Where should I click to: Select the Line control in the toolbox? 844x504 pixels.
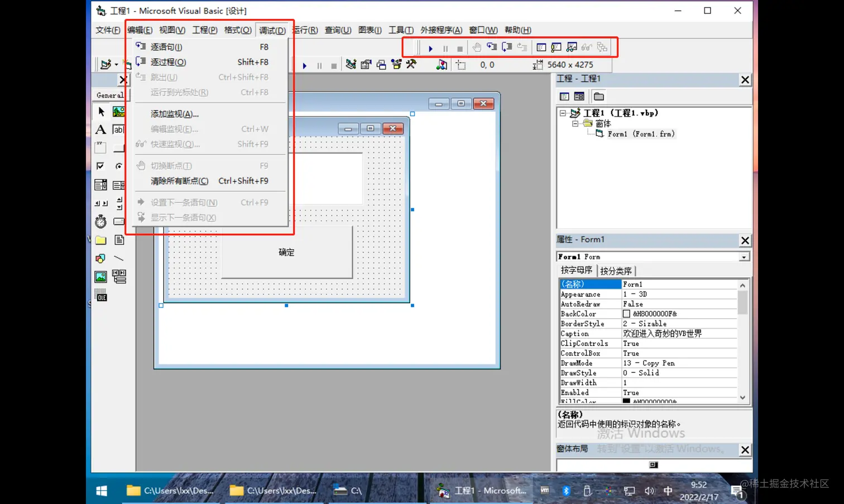118,258
